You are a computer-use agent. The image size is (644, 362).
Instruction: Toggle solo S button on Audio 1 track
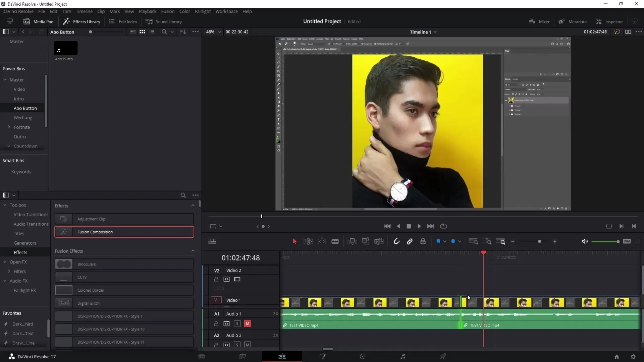pos(236,323)
